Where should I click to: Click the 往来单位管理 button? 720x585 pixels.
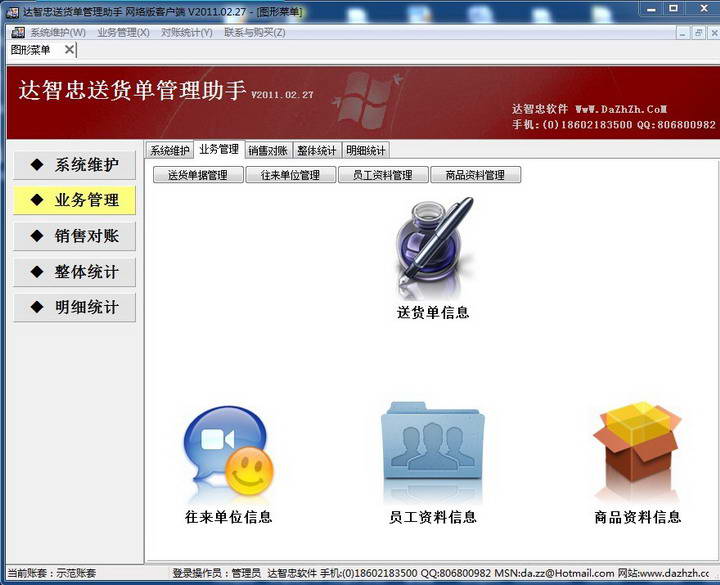pos(290,175)
